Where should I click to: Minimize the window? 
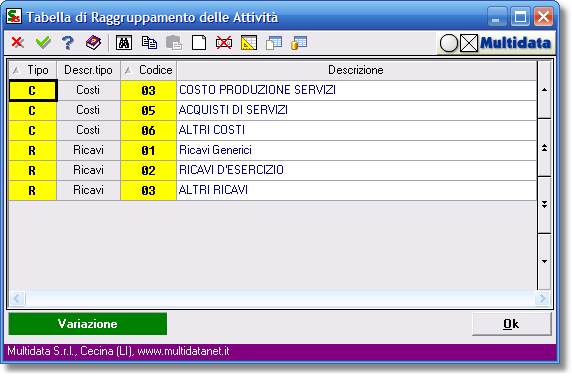pos(496,16)
